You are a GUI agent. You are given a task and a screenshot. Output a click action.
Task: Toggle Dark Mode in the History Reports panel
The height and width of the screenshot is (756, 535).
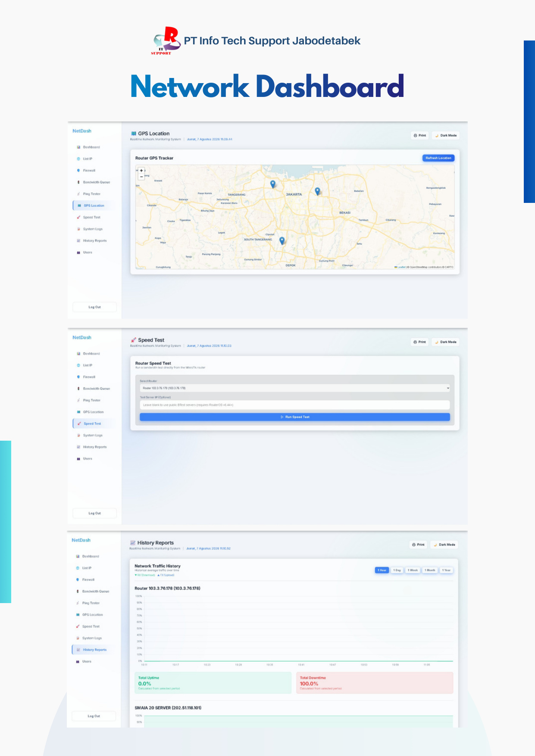coord(444,544)
